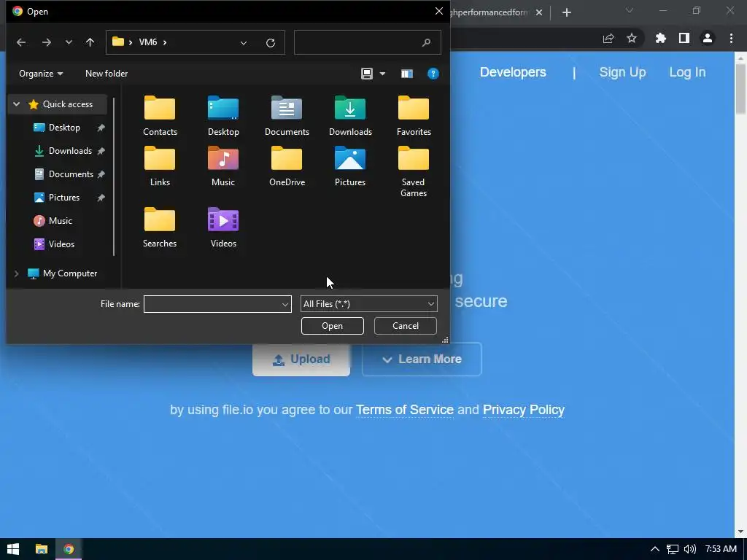Click the dialog search box

368,42
